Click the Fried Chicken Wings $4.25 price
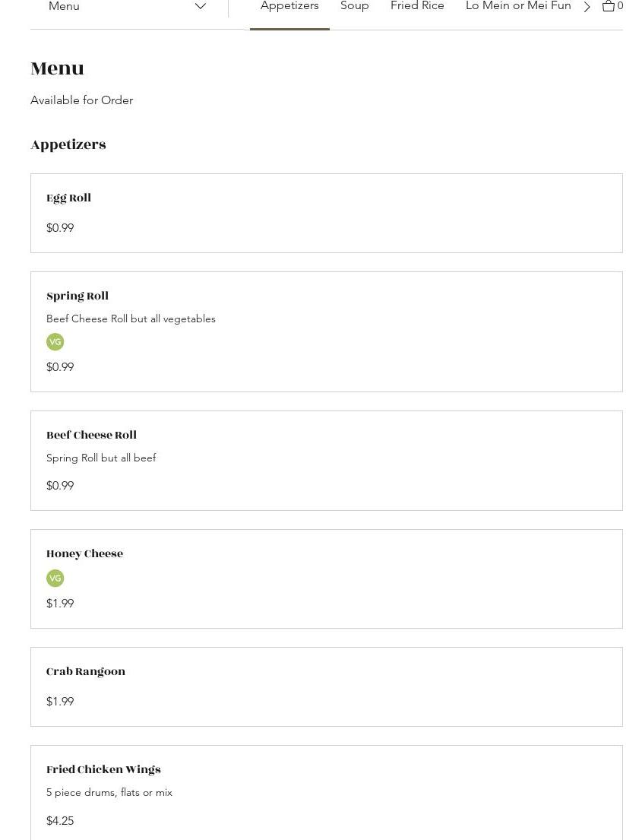This screenshot has height=840, width=642. tap(60, 821)
